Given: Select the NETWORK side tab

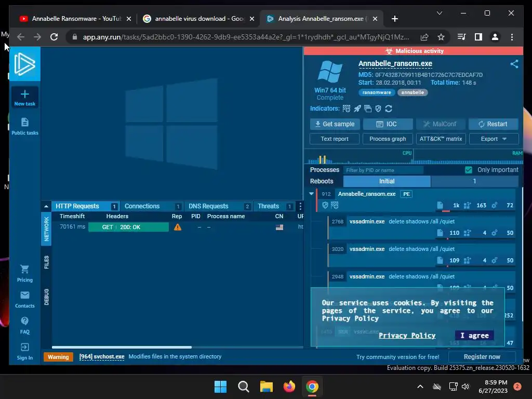Looking at the screenshot, I should tap(46, 229).
